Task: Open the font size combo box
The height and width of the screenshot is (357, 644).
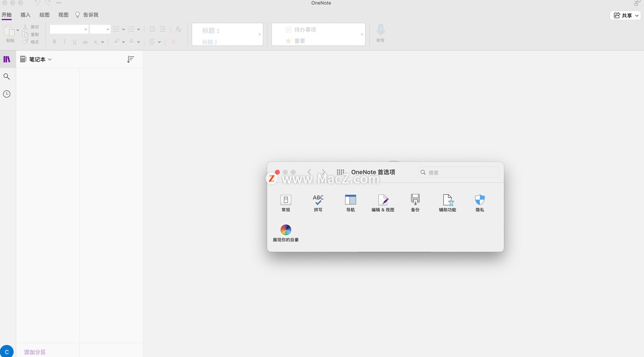Action: [x=100, y=29]
